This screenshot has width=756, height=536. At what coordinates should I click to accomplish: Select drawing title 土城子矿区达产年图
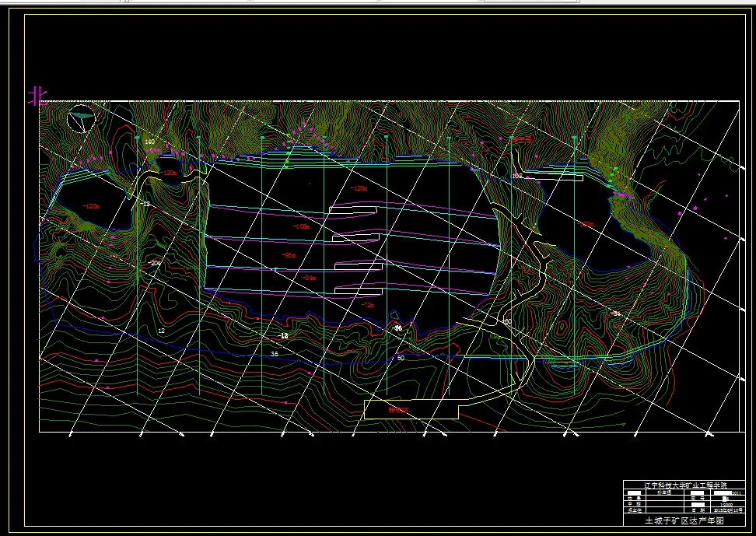(684, 520)
